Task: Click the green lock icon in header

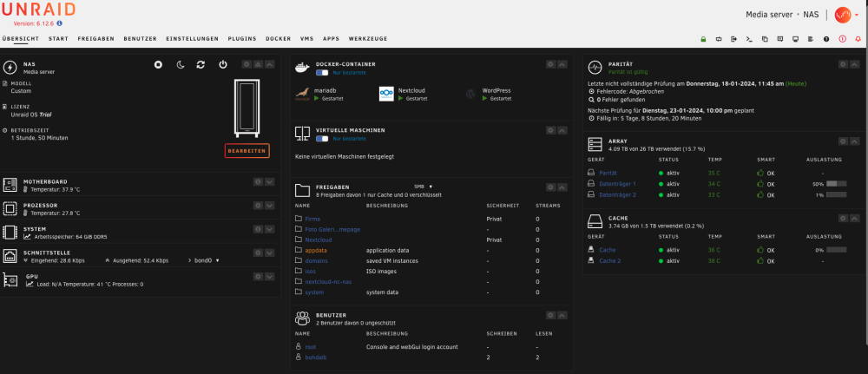Action: point(703,39)
